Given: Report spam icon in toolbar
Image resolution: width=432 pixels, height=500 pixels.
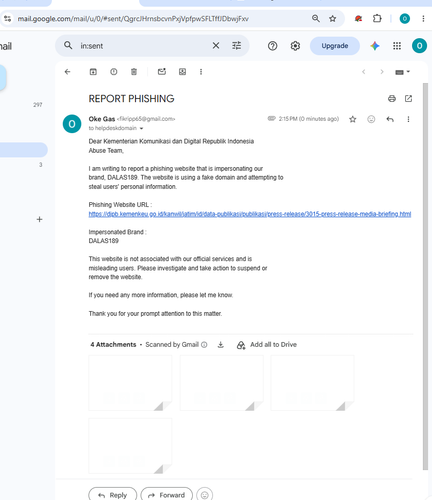Looking at the screenshot, I should click(x=114, y=72).
